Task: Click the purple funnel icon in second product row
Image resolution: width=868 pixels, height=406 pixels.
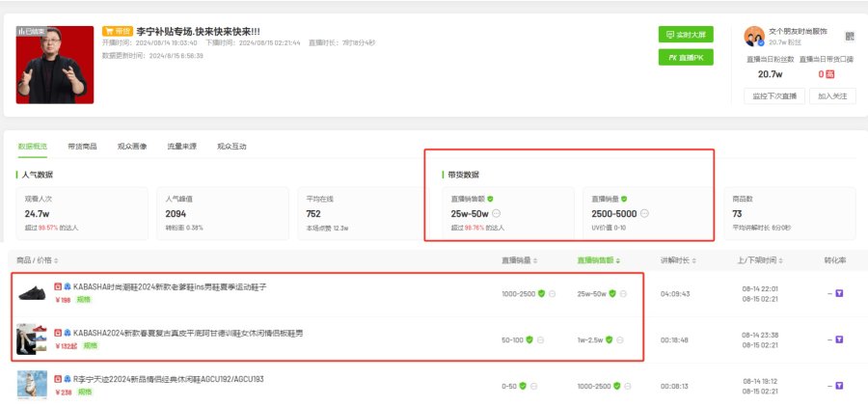Action: tap(839, 339)
